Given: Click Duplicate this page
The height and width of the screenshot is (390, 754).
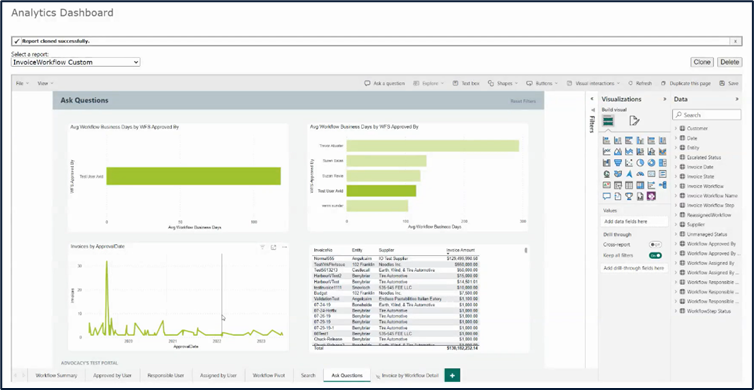Looking at the screenshot, I should (685, 83).
